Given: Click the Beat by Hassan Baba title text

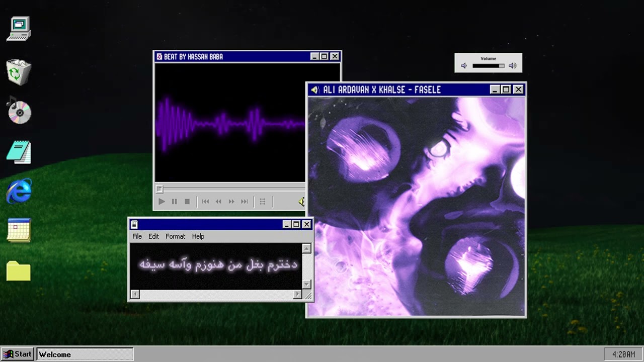Looking at the screenshot, I should tap(193, 57).
